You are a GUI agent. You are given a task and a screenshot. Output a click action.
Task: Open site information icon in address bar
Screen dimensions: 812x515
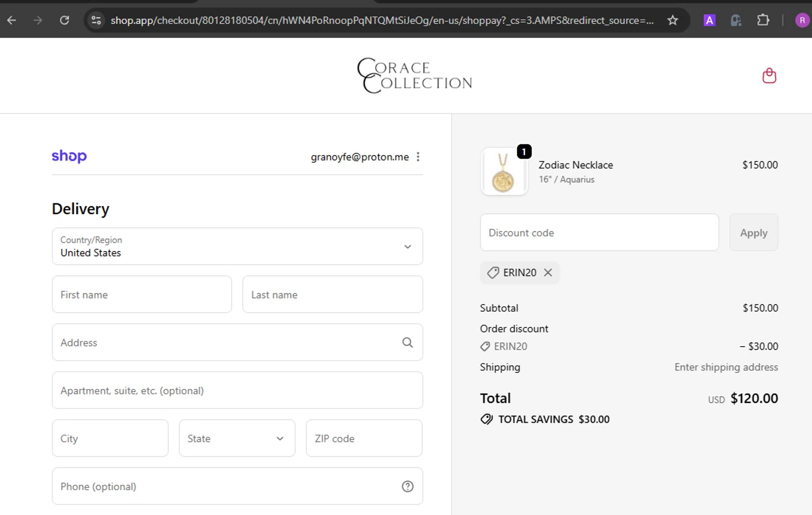click(96, 20)
